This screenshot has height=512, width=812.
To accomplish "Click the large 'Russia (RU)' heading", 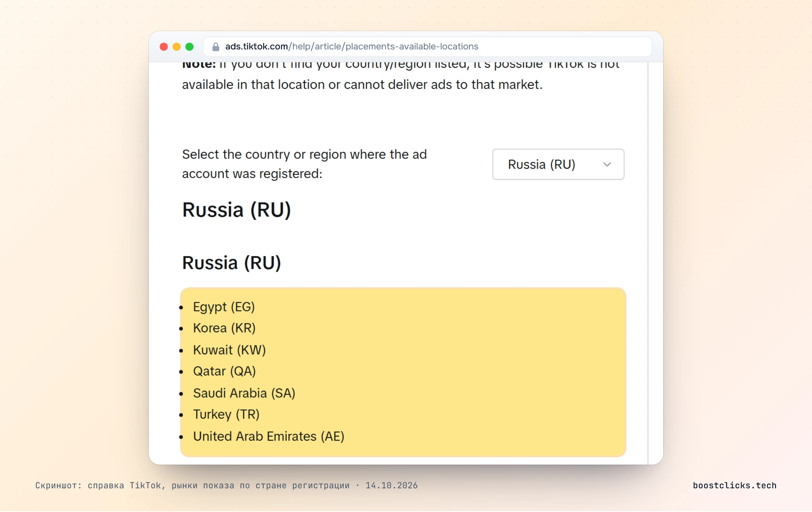I will [236, 210].
